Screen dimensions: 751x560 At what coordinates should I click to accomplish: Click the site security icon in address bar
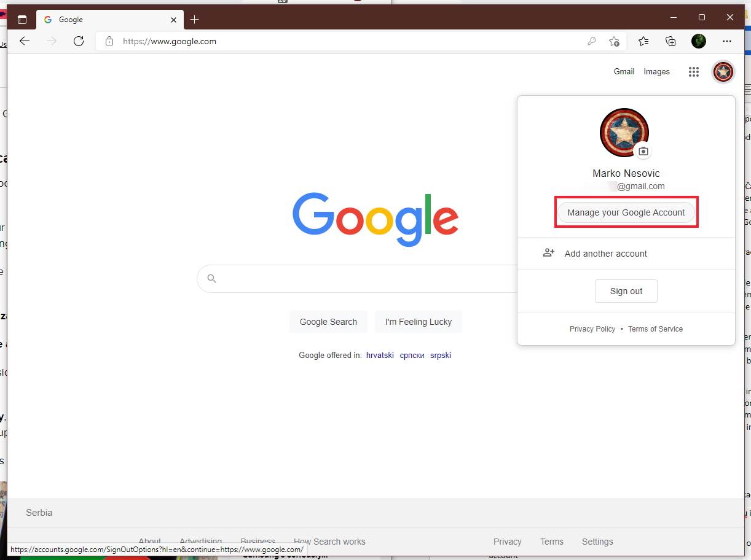coord(109,41)
